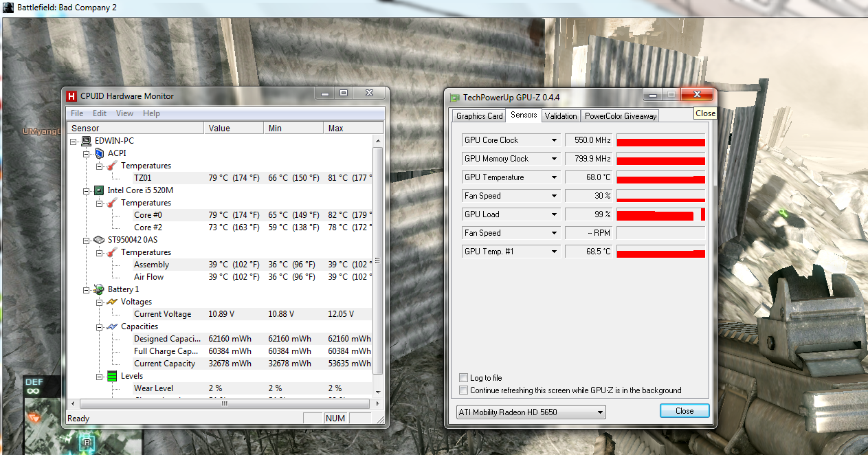Click the 68.5 °C GPU Temp. #1 value

tap(588, 252)
